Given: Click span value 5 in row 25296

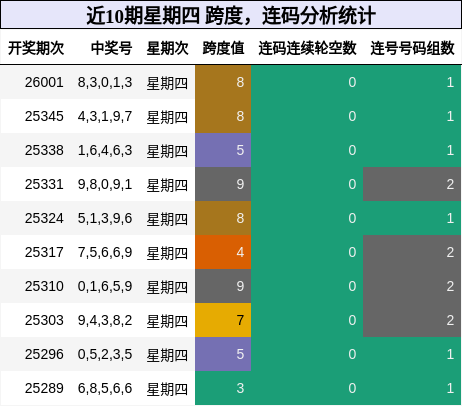Looking at the screenshot, I should pyautogui.click(x=223, y=354).
